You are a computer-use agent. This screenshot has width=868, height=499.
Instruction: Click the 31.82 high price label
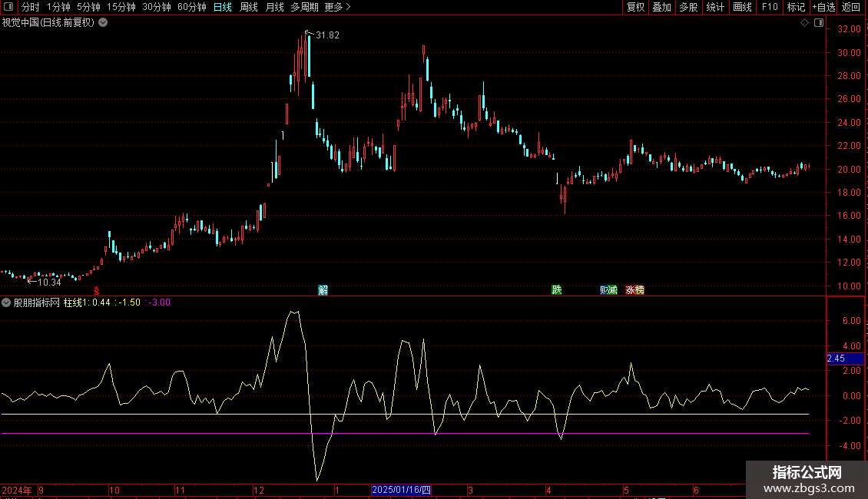point(327,35)
